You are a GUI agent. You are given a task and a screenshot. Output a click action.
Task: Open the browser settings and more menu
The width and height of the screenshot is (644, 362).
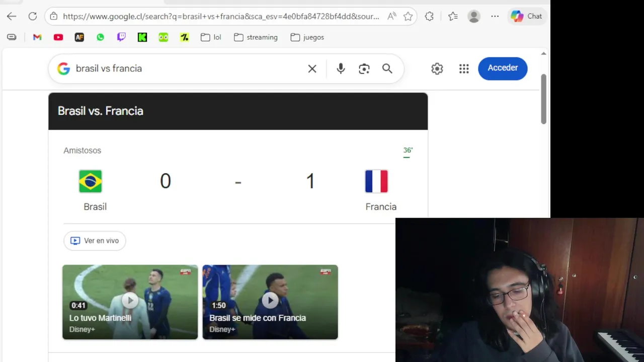click(495, 16)
